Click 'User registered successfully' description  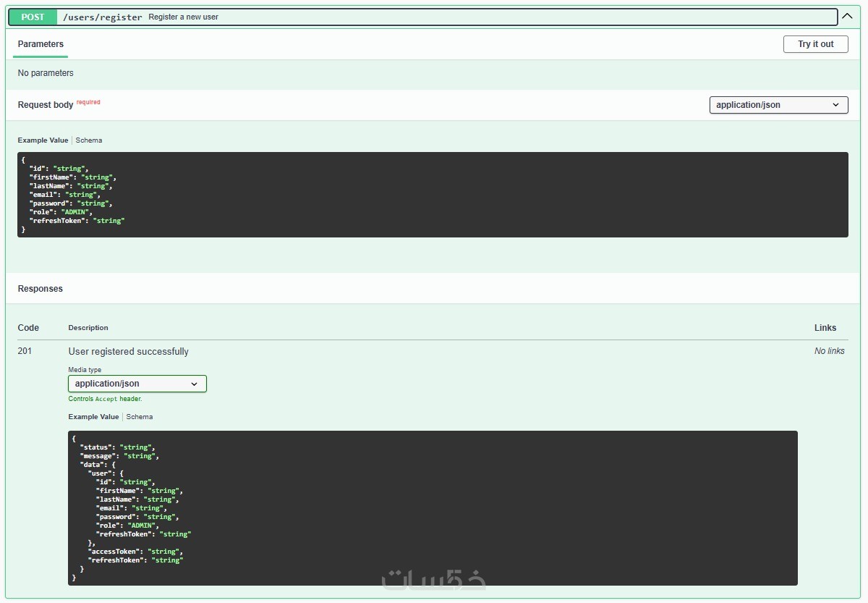[x=129, y=351]
